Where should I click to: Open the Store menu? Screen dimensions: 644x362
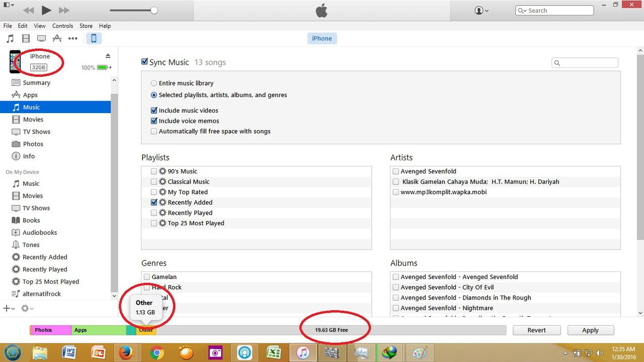86,26
